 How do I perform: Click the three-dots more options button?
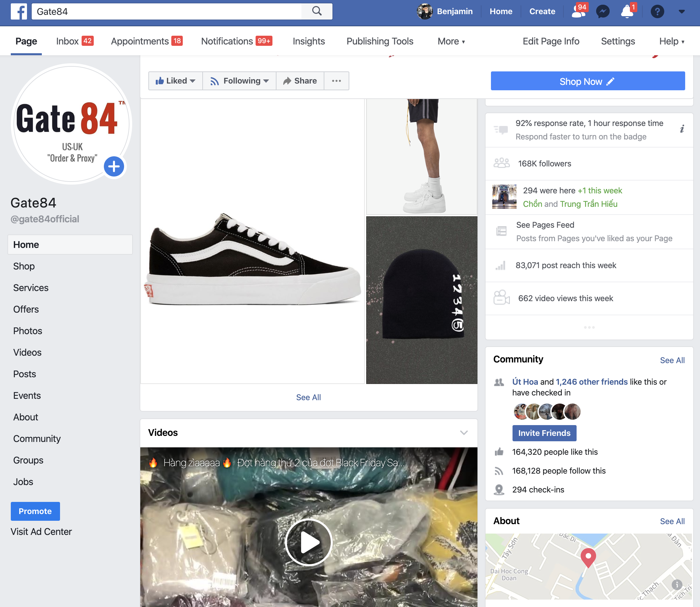[x=336, y=81]
